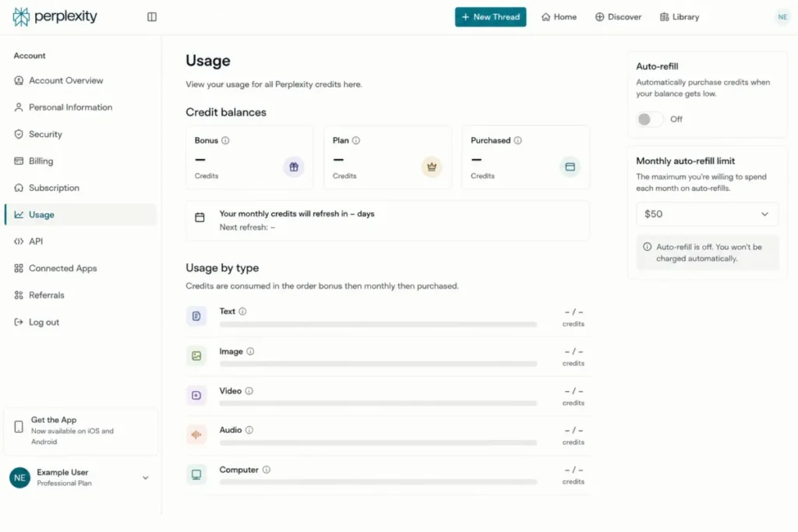Click the Purchased credits card
Image resolution: width=798 pixels, height=532 pixels.
[x=526, y=157]
